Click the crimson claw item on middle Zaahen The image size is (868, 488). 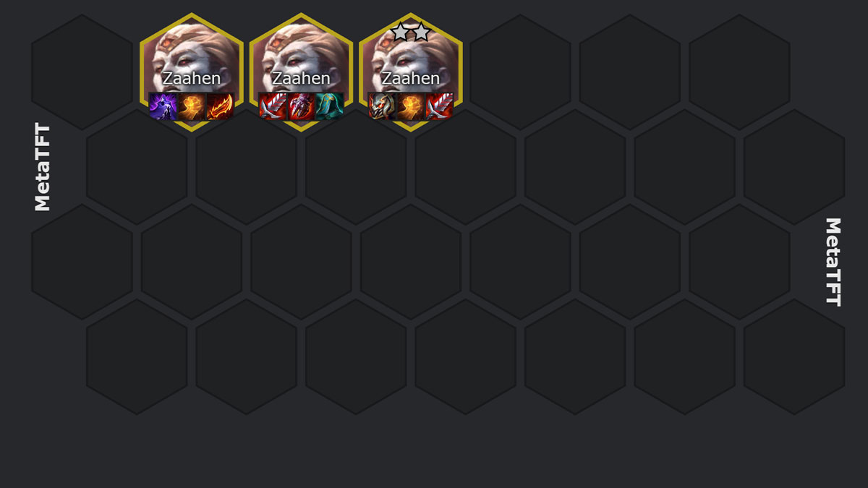302,106
